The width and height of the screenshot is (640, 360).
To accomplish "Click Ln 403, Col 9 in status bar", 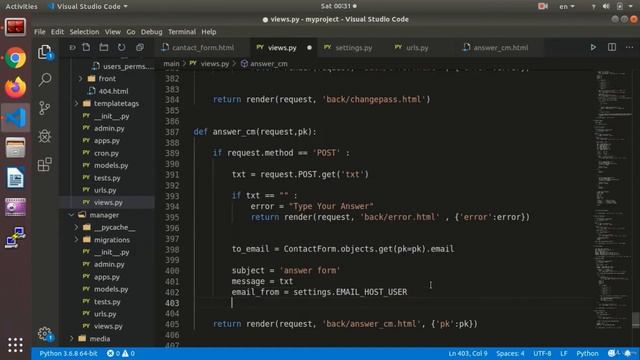I will [468, 353].
